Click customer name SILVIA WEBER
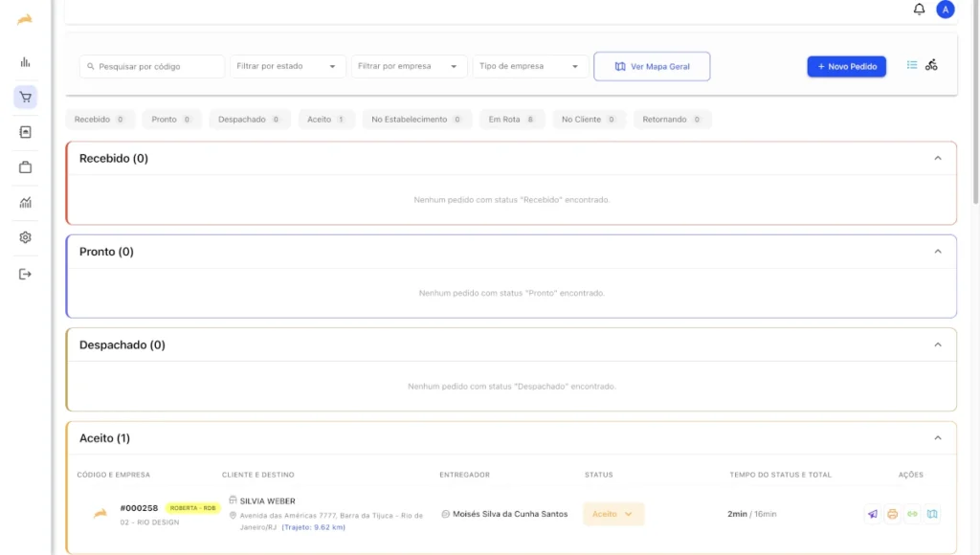 coord(268,500)
